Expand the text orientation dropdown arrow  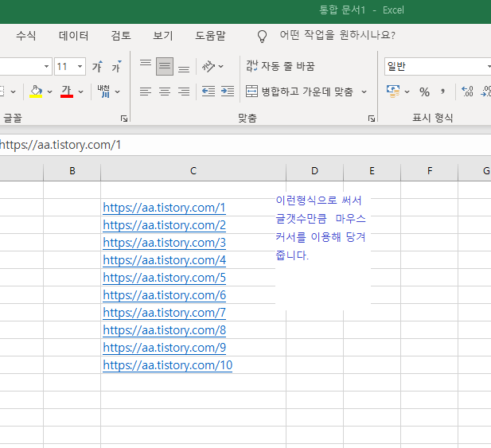pyautogui.click(x=220, y=66)
